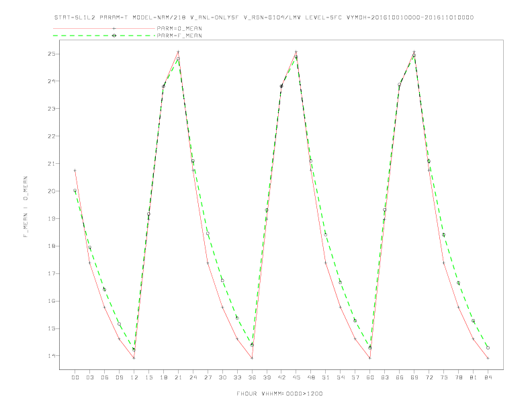This screenshot has width=532, height=411.
Task: Click x-axis forecast hour label 66
Action: coord(400,377)
